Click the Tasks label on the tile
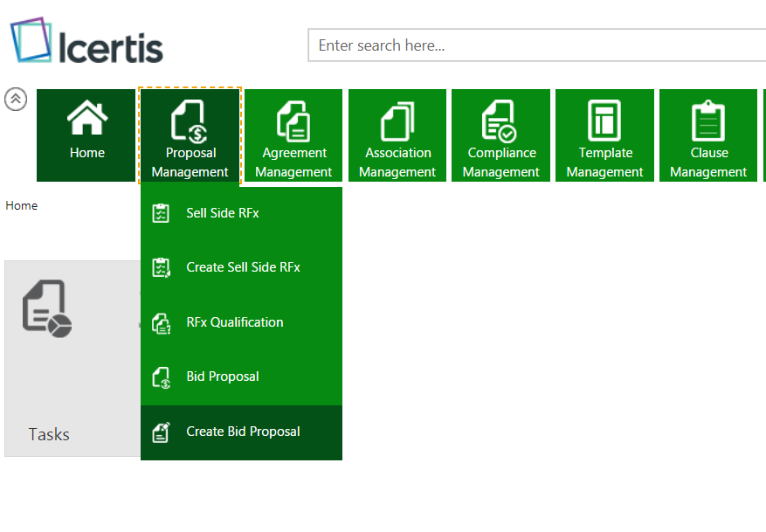This screenshot has height=532, width=766. point(49,434)
